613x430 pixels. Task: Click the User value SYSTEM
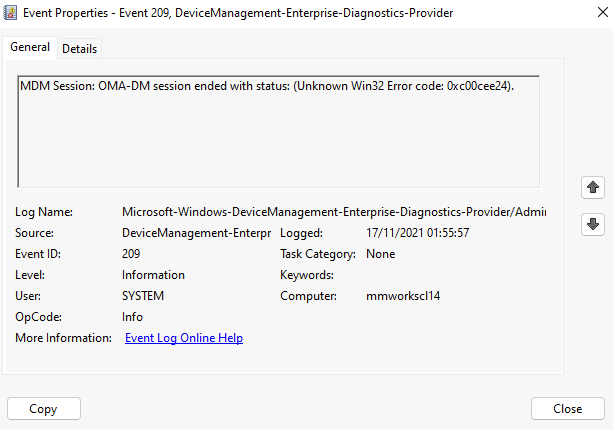click(143, 296)
